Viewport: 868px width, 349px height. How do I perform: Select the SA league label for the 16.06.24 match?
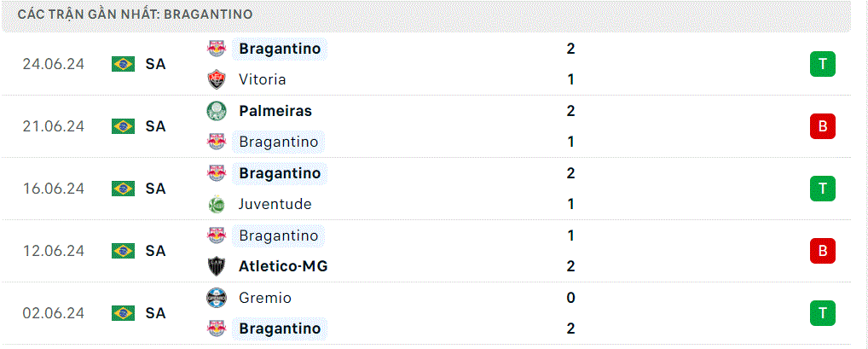pyautogui.click(x=155, y=189)
